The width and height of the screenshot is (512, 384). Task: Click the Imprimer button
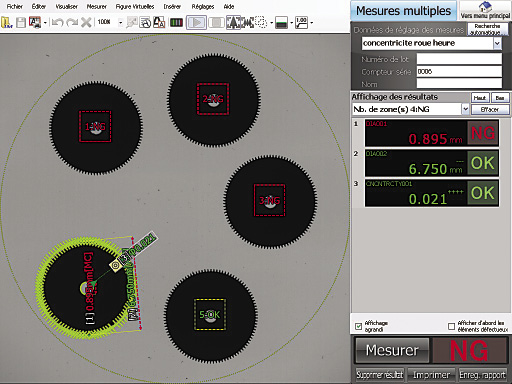(432, 375)
